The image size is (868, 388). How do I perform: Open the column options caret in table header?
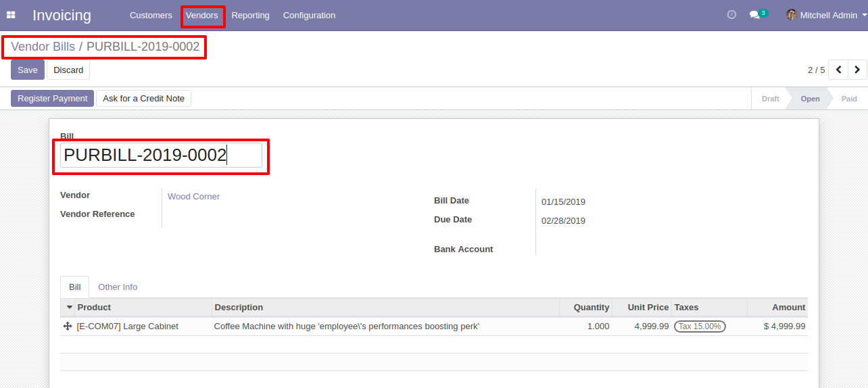(69, 308)
